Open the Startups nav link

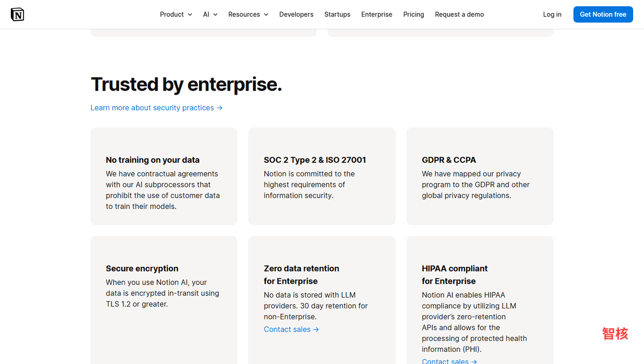click(x=337, y=15)
